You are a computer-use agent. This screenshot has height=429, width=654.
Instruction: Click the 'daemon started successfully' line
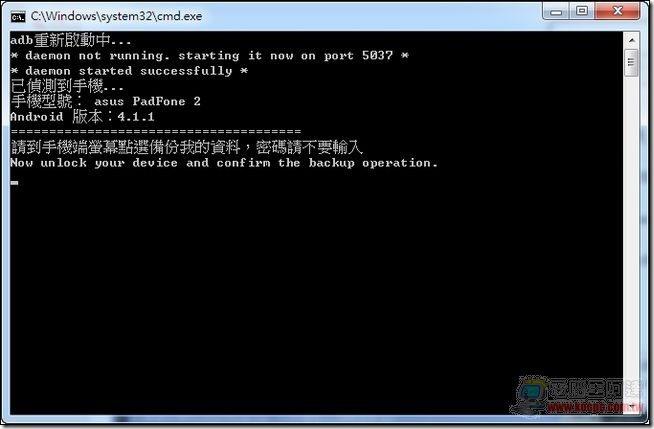pos(129,71)
